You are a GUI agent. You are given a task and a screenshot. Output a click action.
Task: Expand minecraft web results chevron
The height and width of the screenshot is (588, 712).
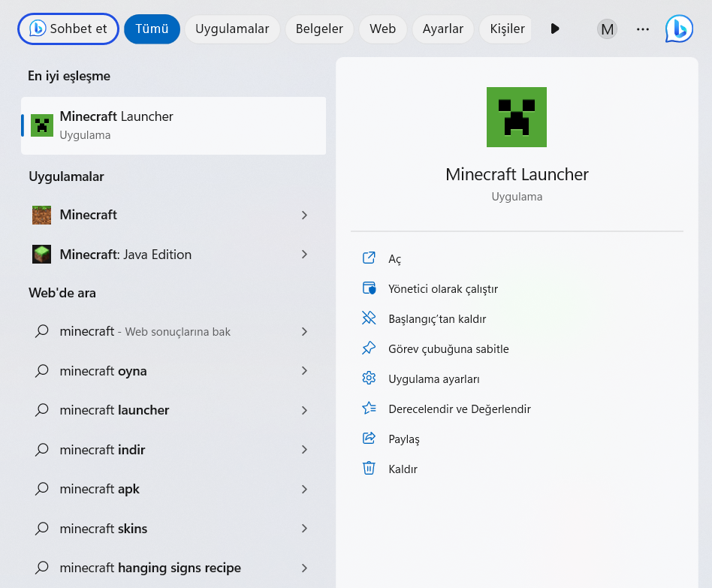click(x=305, y=332)
